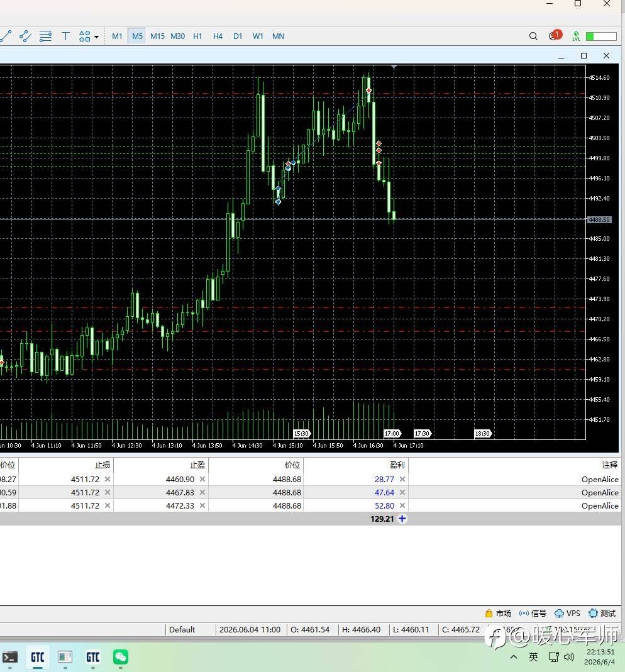Select the text label tool
Image resolution: width=625 pixels, height=672 pixels.
65,36
